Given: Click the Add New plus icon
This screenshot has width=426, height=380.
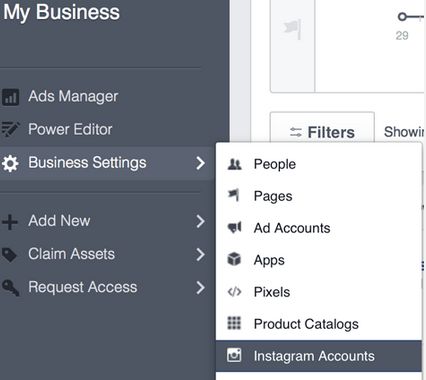Looking at the screenshot, I should coord(10,222).
